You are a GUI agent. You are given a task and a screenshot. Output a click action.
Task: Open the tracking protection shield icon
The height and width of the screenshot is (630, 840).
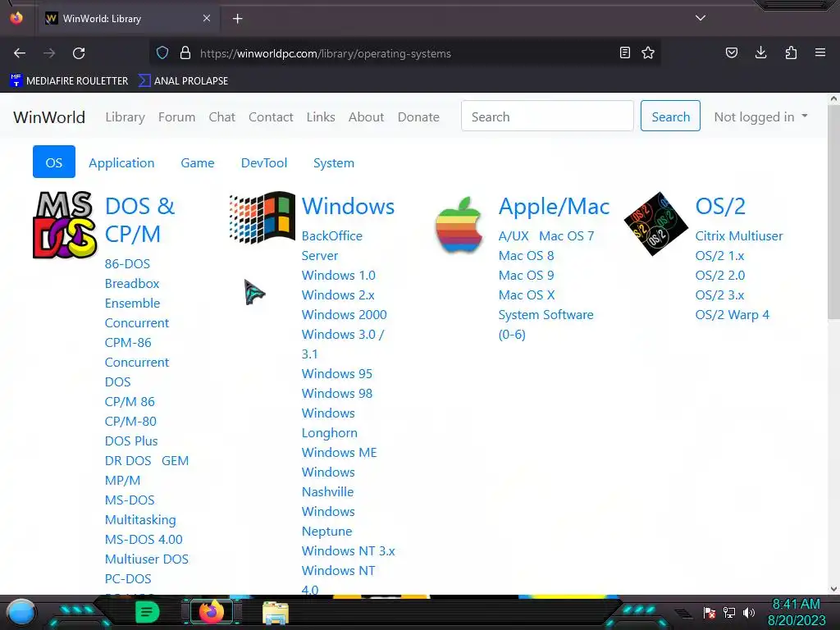point(162,53)
